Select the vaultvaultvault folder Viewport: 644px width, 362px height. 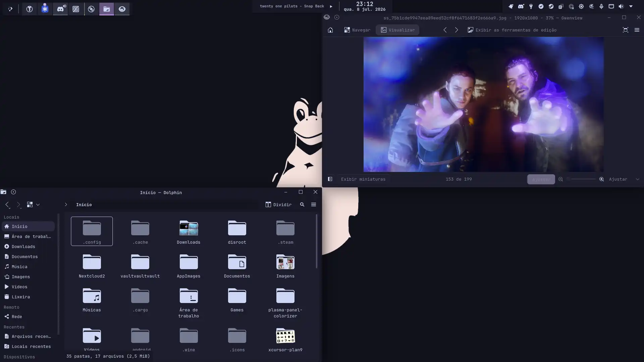pos(140,266)
